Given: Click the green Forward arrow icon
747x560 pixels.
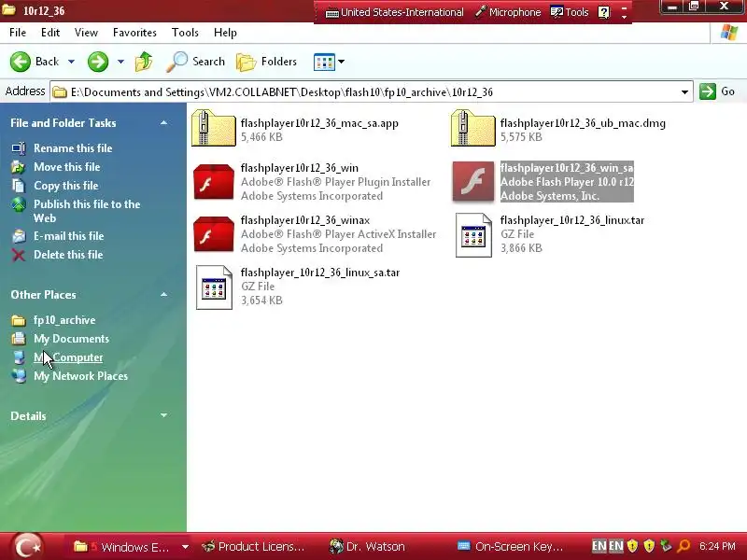Looking at the screenshot, I should point(98,62).
